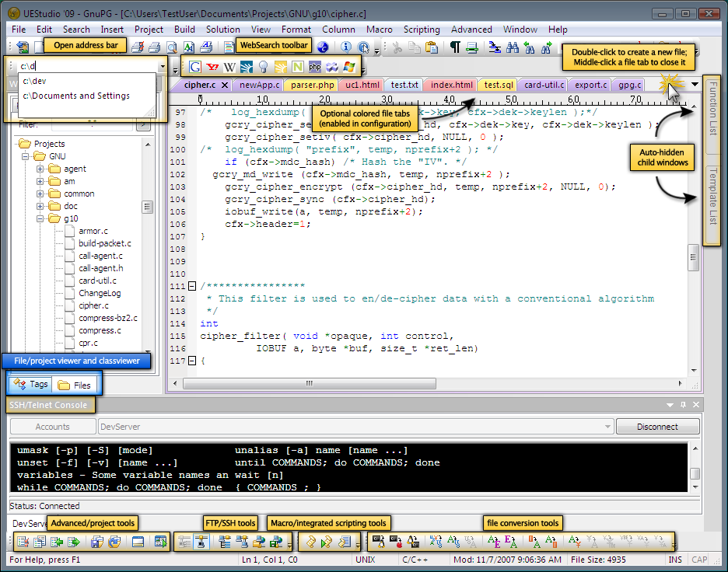
Task: Click the editor horizontal scrollbar thumb
Action: (x=310, y=384)
